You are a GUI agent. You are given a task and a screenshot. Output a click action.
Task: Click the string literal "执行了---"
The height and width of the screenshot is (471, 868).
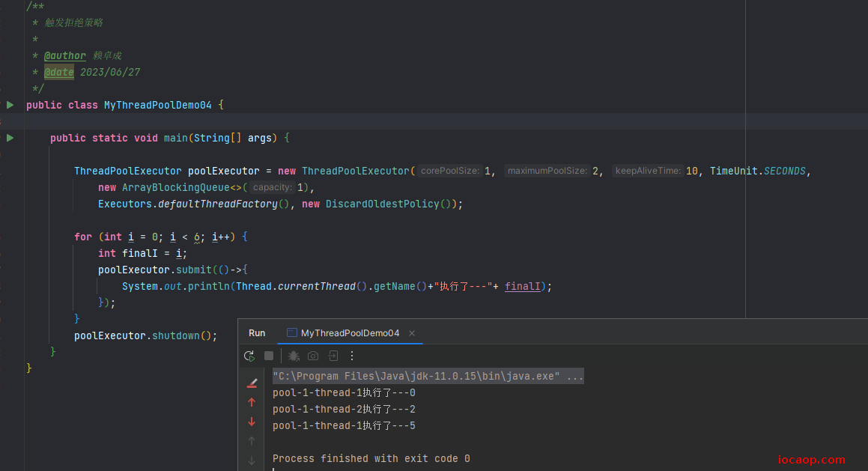[x=463, y=287]
